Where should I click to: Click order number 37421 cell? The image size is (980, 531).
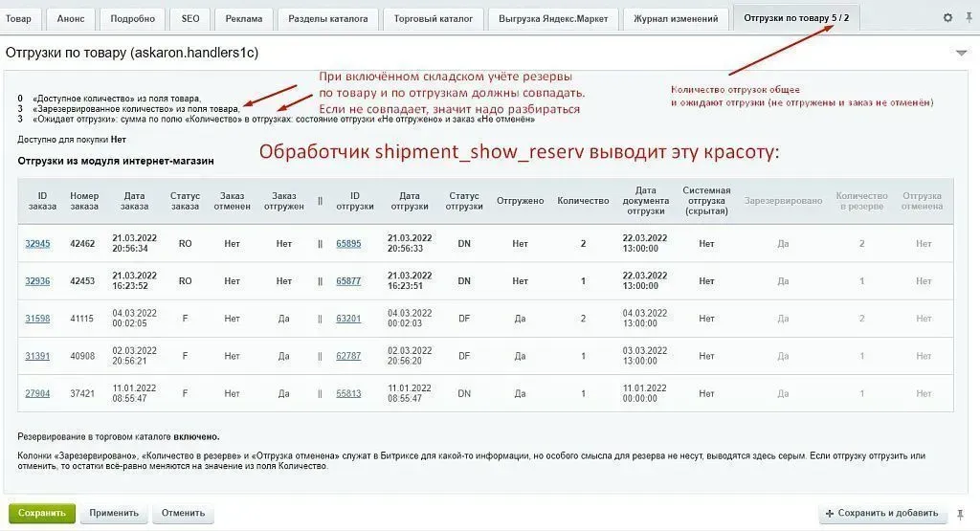coord(82,393)
